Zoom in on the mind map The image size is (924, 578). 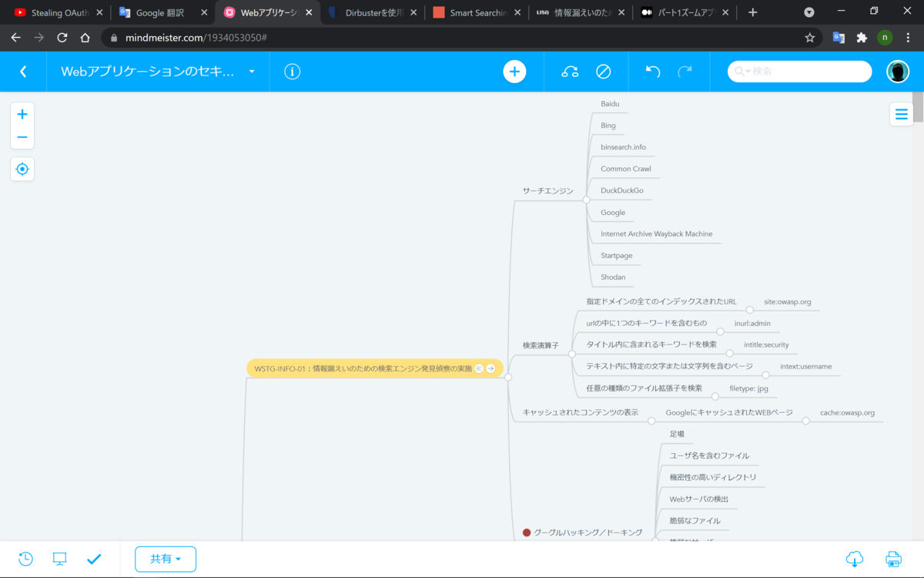click(22, 114)
